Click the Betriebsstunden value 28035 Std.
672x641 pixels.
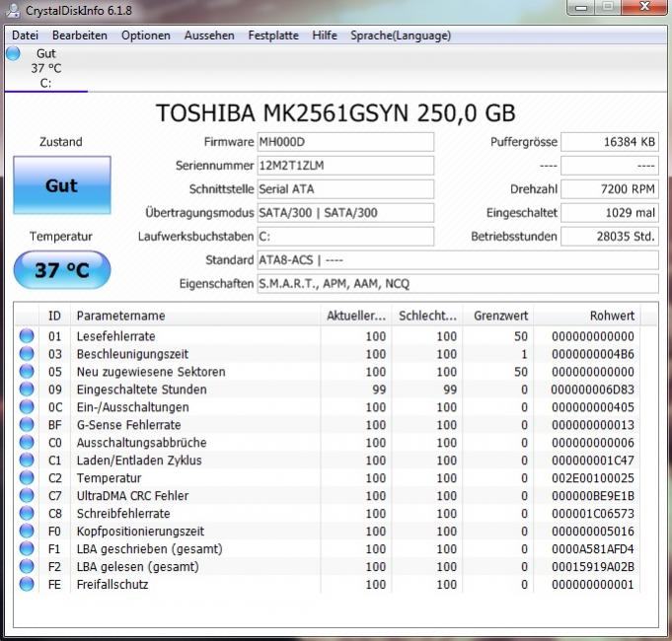pos(610,236)
